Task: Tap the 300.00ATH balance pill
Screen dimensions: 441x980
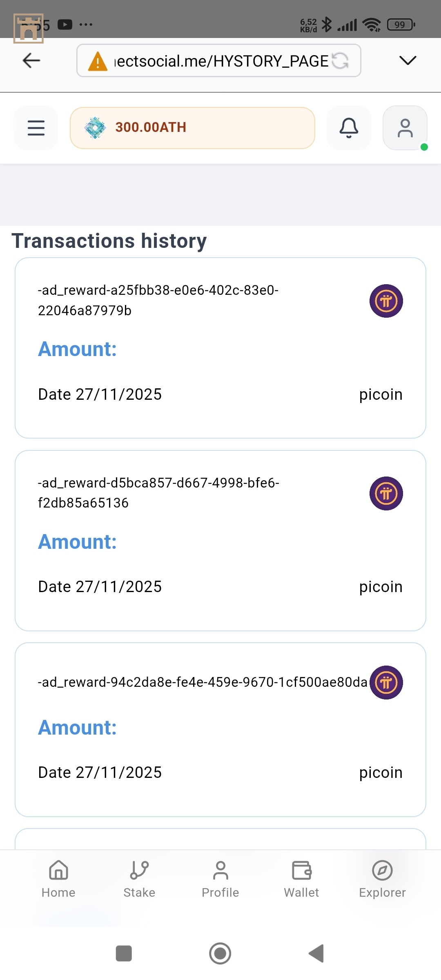Action: coord(192,128)
